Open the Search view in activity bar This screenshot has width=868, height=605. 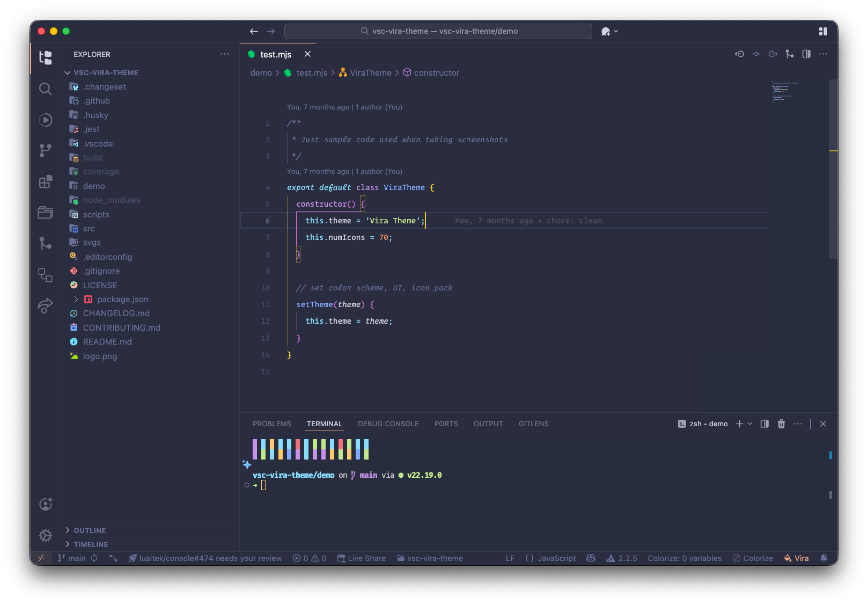click(46, 89)
